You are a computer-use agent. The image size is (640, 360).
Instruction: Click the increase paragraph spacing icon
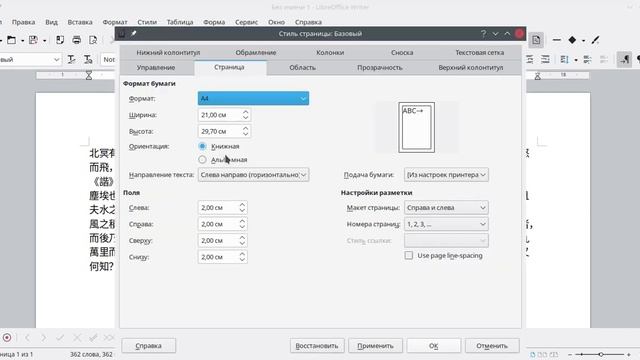click(587, 60)
